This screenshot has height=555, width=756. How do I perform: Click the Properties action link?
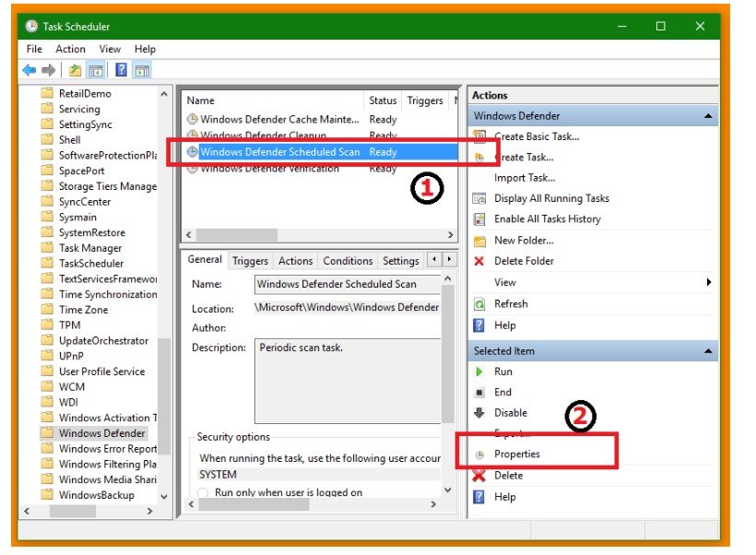click(x=517, y=455)
